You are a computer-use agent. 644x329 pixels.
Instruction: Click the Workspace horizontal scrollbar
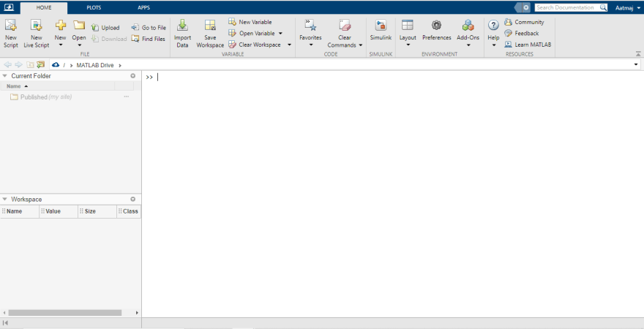(x=65, y=313)
